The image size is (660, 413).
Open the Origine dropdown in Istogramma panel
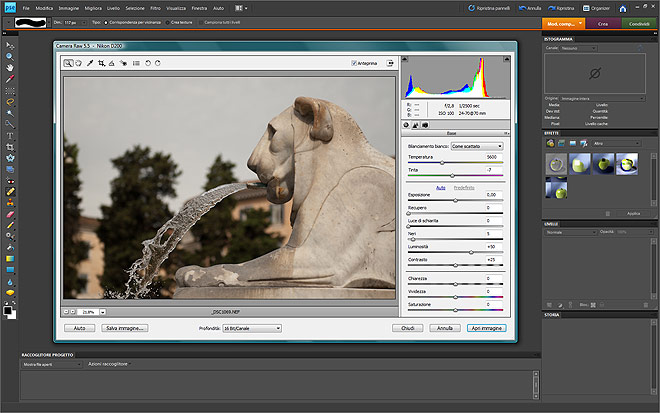click(602, 99)
